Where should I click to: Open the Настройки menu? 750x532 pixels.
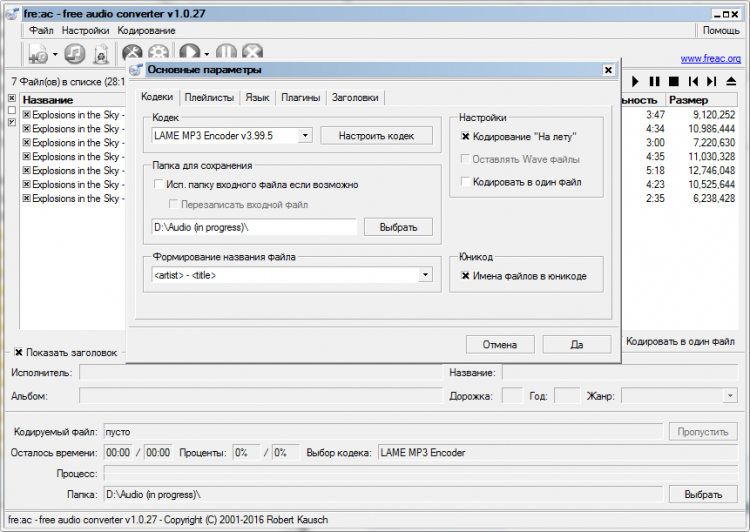click(x=85, y=31)
